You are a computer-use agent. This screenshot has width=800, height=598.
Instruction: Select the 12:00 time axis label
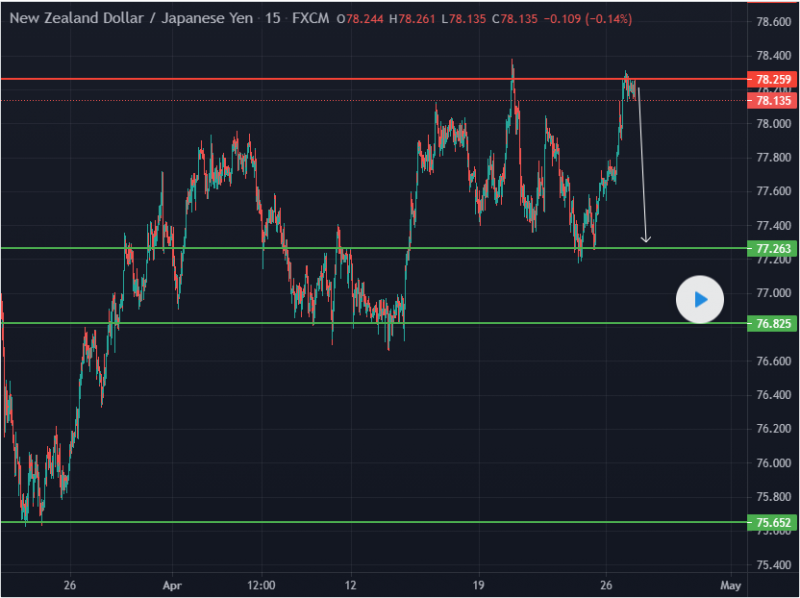260,584
